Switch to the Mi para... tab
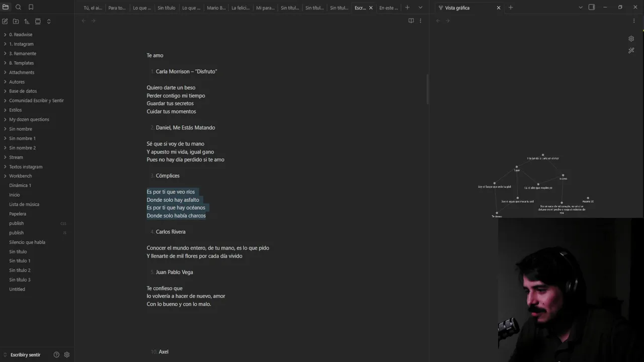 tap(265, 8)
